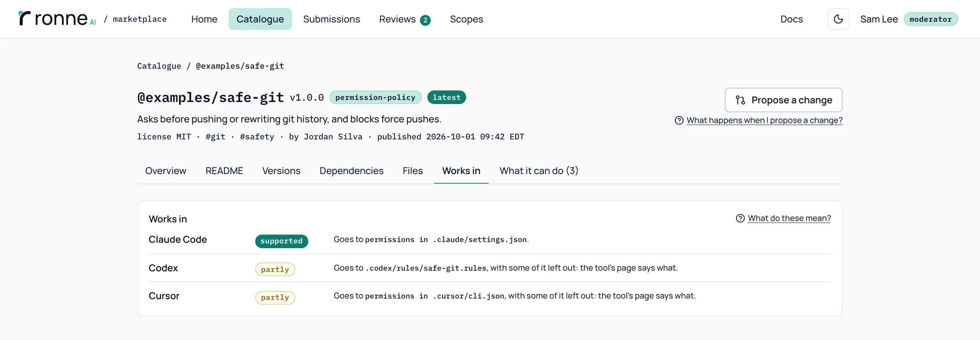This screenshot has width=980, height=340.
Task: Click the marketplace label in header
Action: pyautogui.click(x=140, y=19)
